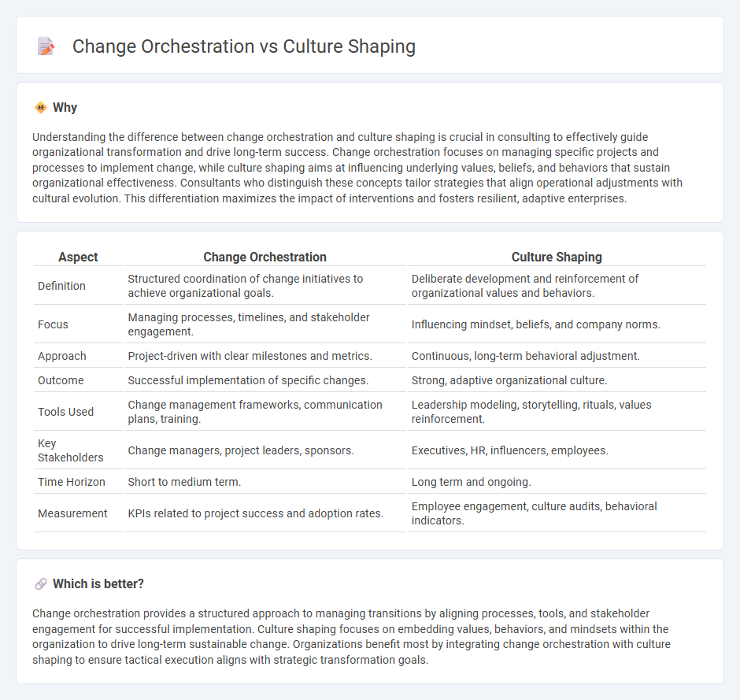Image resolution: width=740 pixels, height=700 pixels.
Task: Select the Tools Used row label
Action: pos(65,412)
